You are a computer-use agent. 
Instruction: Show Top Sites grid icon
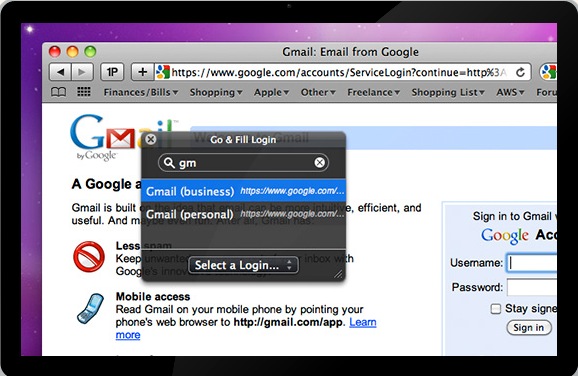coord(84,91)
